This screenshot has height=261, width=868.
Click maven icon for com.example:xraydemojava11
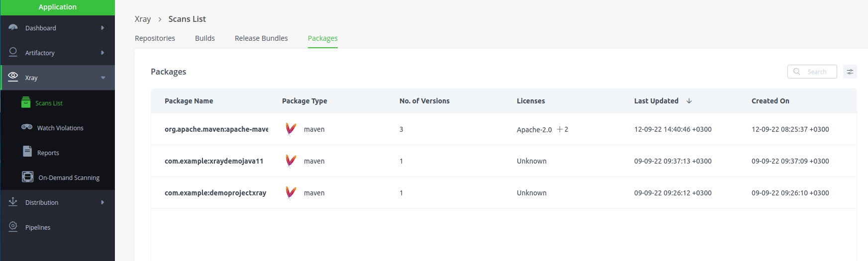tap(291, 161)
